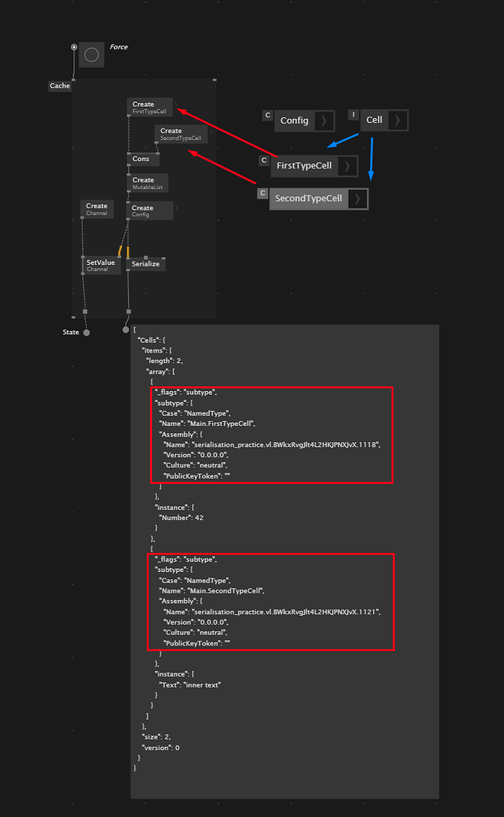Screen dimensions: 504x817
Task: Open Config definition via its chevron
Action: [323, 121]
